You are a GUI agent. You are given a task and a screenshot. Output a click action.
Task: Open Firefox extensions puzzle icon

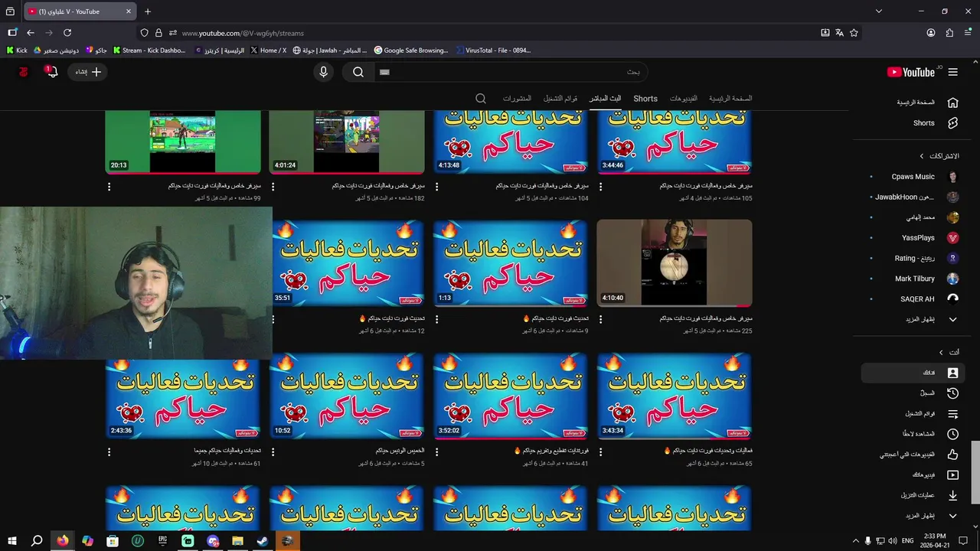[x=949, y=33]
